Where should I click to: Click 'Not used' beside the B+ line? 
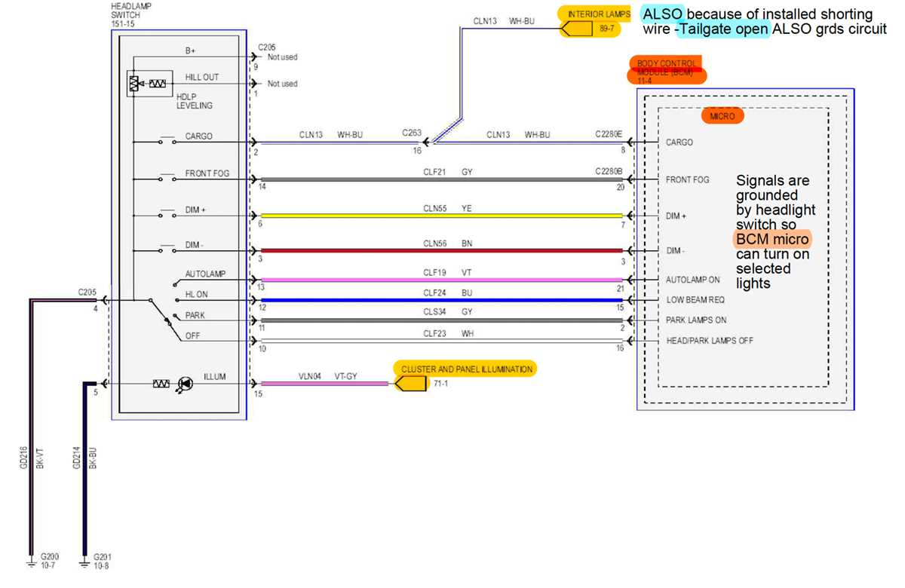(283, 57)
